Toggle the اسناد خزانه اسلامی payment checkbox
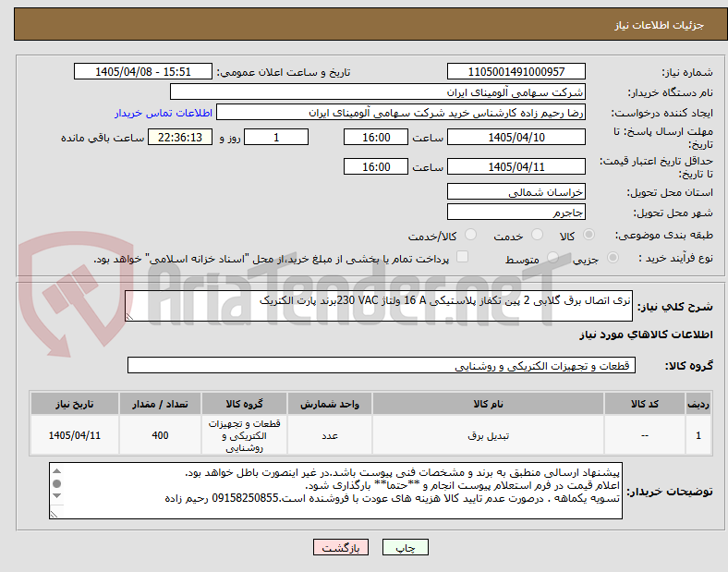This screenshot has height=572, width=728. point(463,257)
